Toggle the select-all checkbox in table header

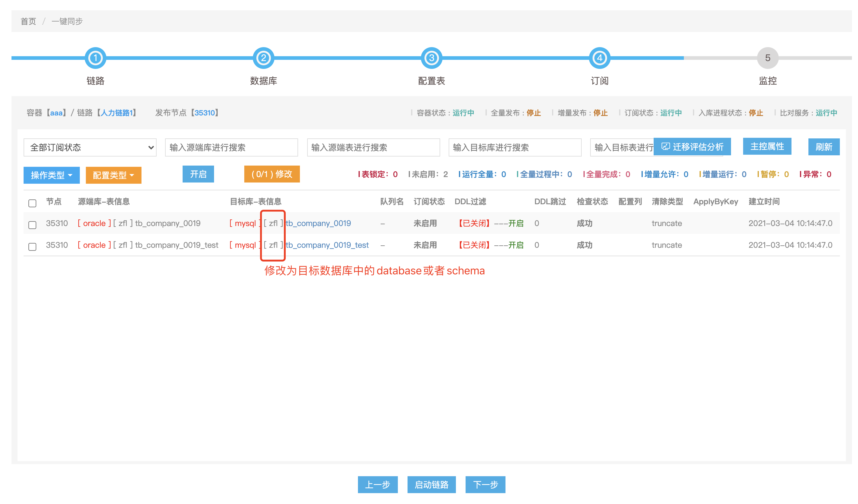coord(32,204)
